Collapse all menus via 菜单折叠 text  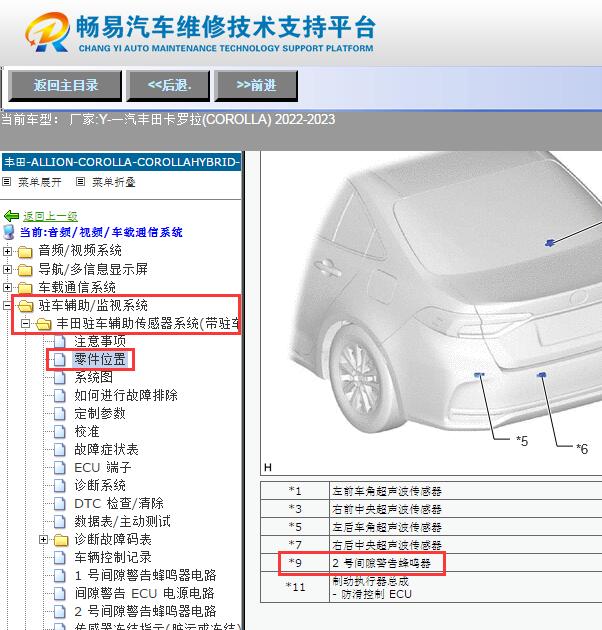(x=114, y=182)
